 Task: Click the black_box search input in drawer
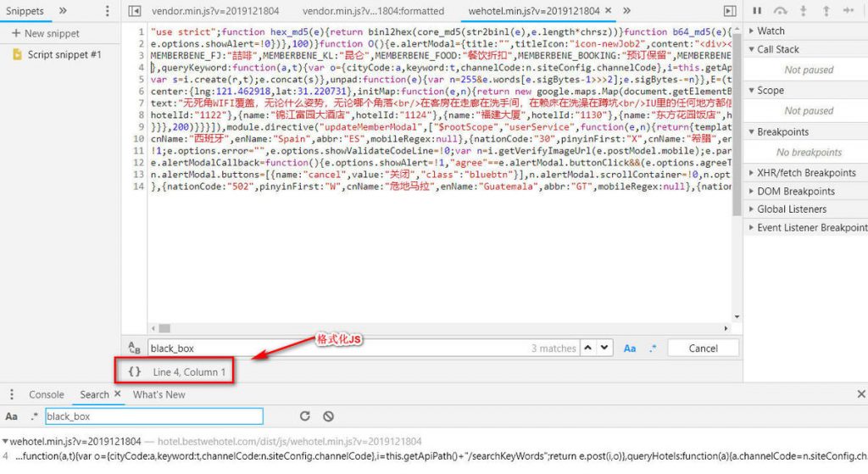[x=154, y=416]
